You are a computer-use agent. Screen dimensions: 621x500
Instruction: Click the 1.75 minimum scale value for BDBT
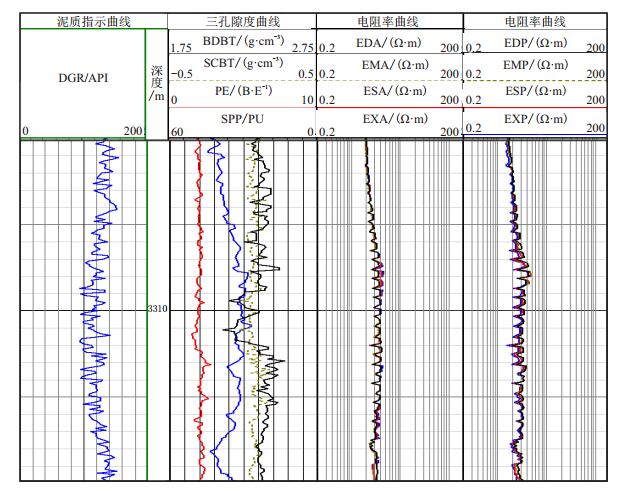(182, 48)
